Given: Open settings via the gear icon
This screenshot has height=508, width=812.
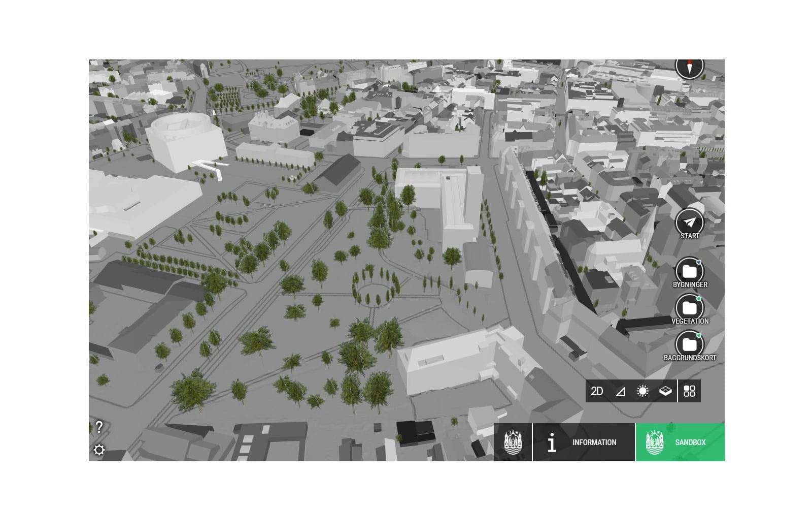Looking at the screenshot, I should [99, 450].
